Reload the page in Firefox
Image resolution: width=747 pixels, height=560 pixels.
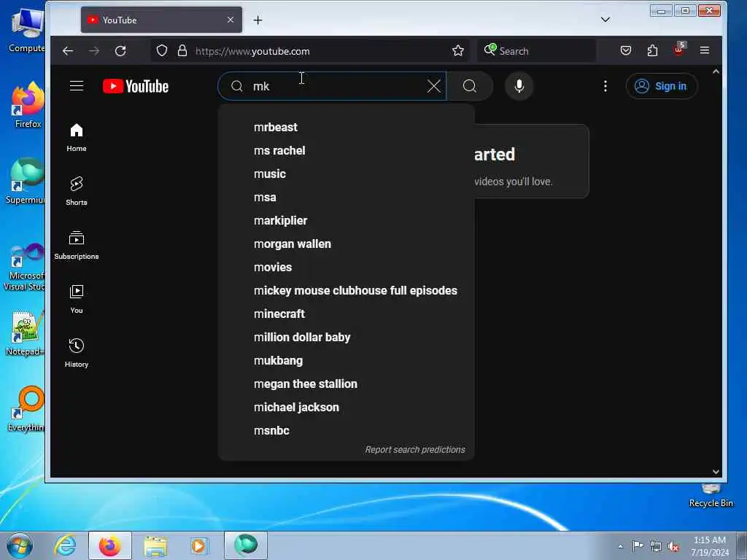(x=120, y=51)
